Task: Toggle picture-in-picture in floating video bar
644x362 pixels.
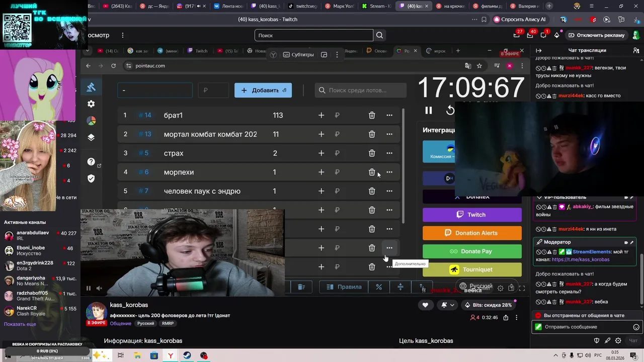Action: (x=324, y=54)
